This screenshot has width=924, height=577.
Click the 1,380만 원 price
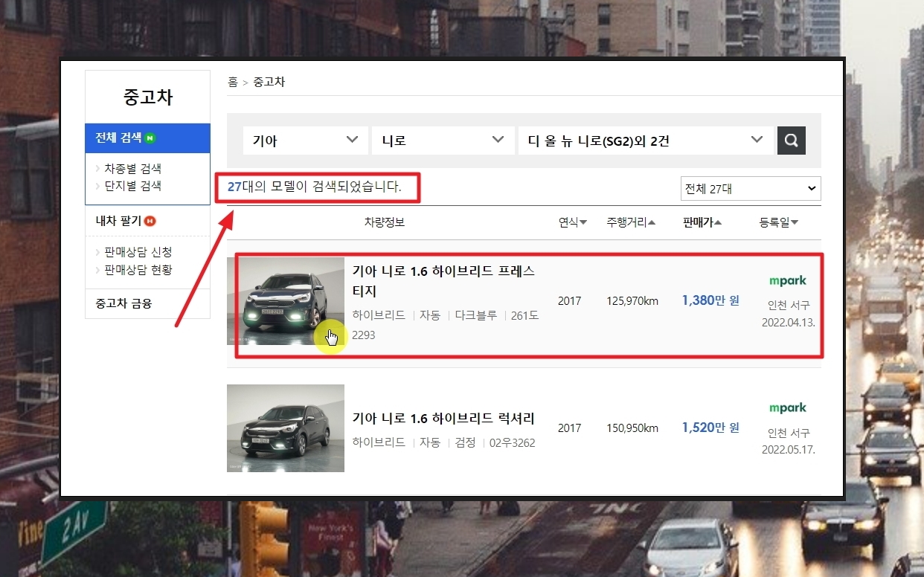point(710,300)
